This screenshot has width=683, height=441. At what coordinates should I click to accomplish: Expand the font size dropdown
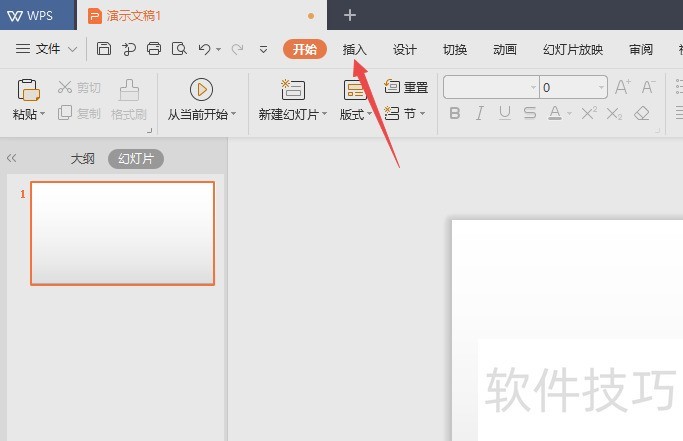[x=600, y=88]
